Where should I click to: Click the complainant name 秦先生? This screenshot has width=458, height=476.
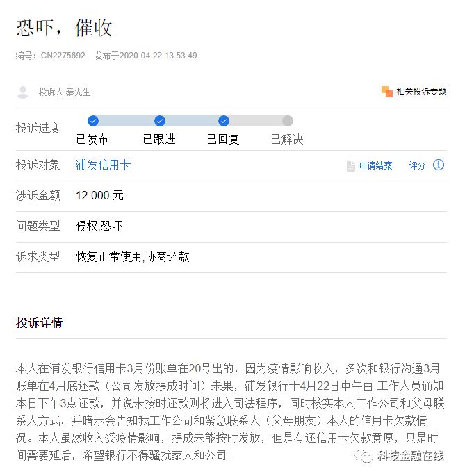tap(78, 92)
